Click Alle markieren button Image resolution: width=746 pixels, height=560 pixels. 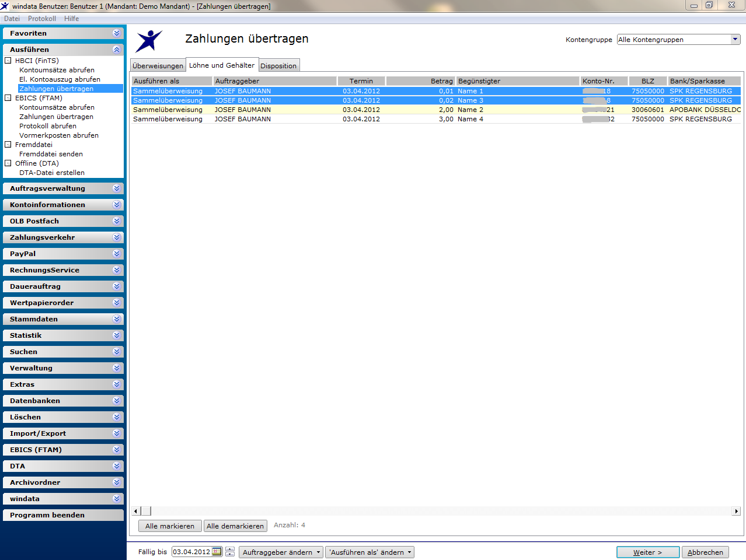(170, 526)
